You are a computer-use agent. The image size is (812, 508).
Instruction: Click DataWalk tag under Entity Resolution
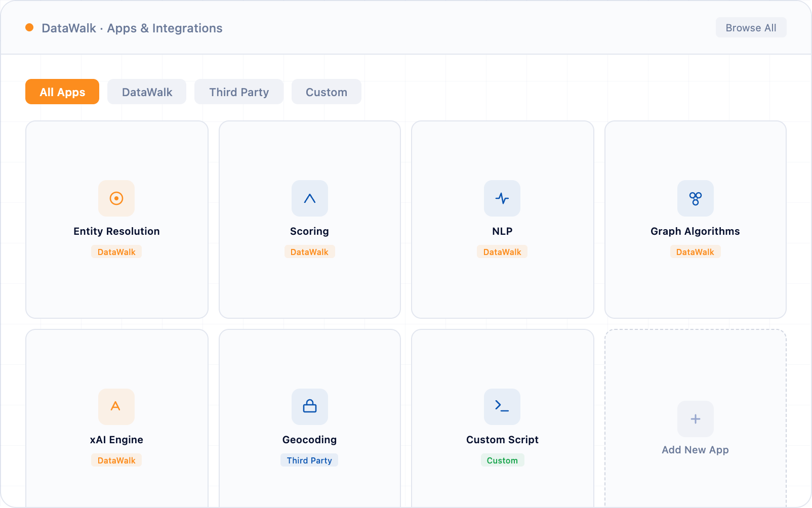116,252
